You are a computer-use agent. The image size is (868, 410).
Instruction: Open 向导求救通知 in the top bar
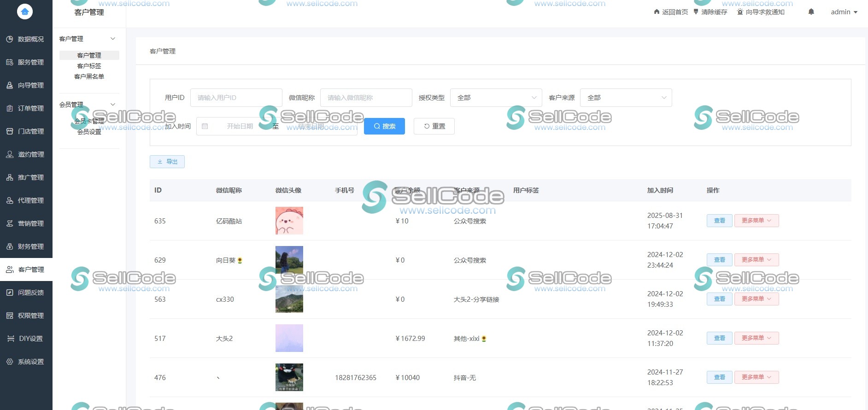pos(761,12)
